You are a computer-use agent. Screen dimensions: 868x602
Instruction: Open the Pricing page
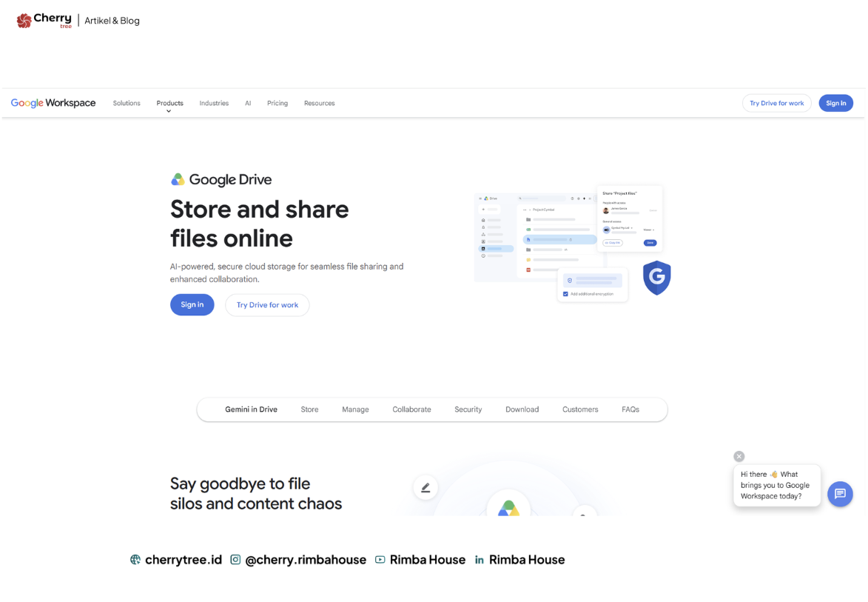point(277,103)
